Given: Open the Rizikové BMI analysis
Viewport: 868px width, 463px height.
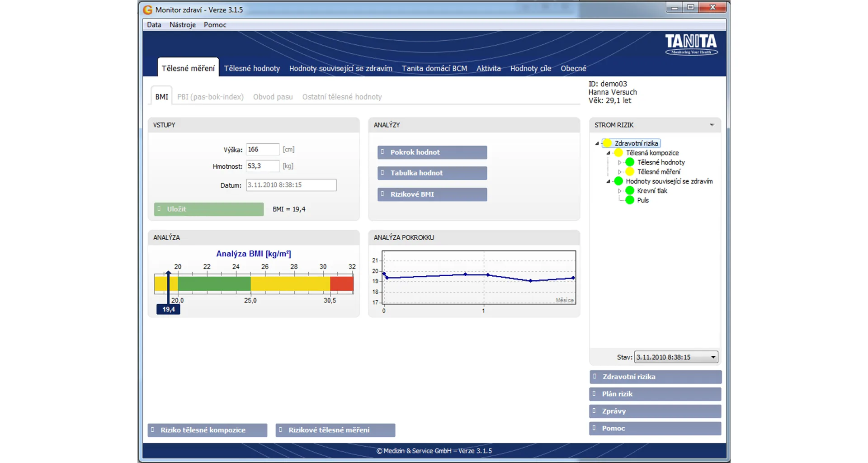Looking at the screenshot, I should click(x=432, y=194).
